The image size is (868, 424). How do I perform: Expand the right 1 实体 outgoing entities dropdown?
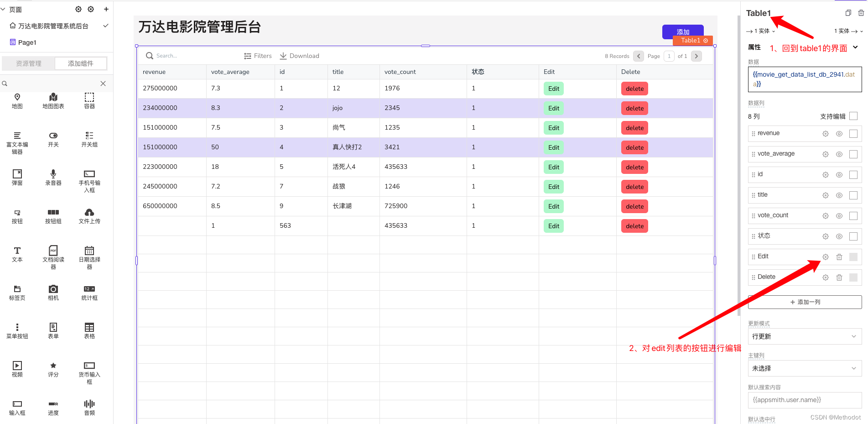click(x=848, y=31)
